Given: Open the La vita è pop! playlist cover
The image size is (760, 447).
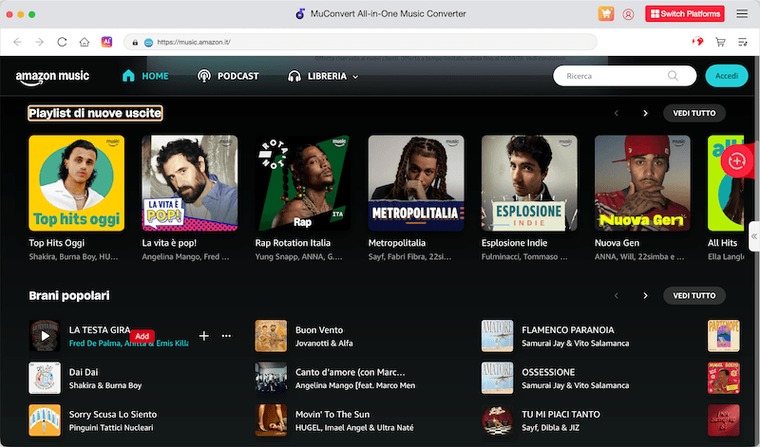Looking at the screenshot, I should point(190,183).
